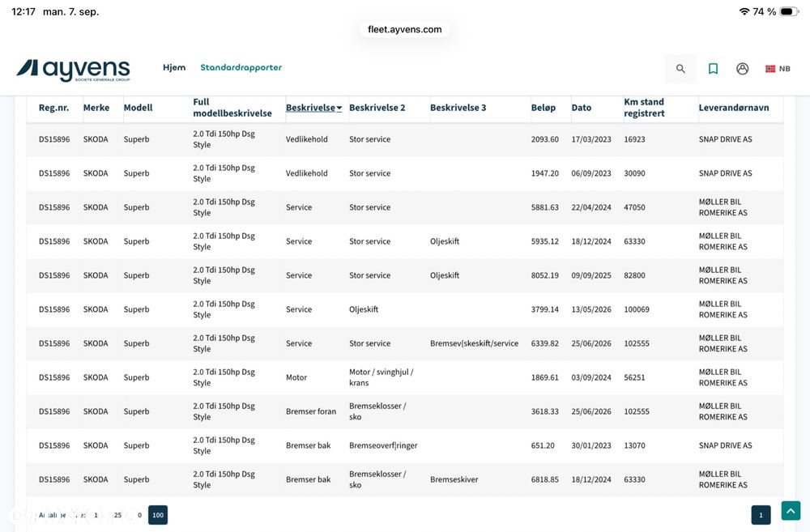The width and height of the screenshot is (810, 532).
Task: Click the Reg.nr. column header
Action: (53, 108)
